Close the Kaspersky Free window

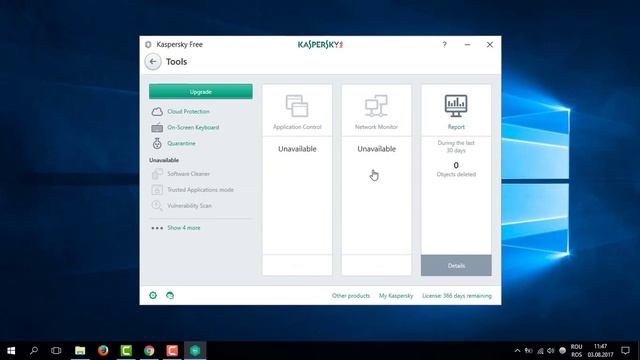pyautogui.click(x=490, y=44)
